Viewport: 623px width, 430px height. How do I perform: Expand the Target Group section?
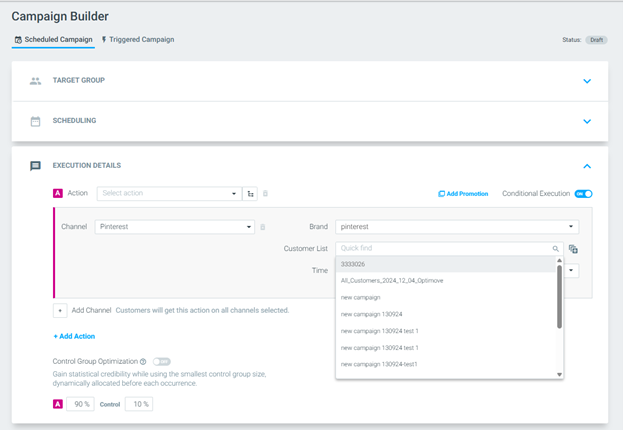(587, 81)
